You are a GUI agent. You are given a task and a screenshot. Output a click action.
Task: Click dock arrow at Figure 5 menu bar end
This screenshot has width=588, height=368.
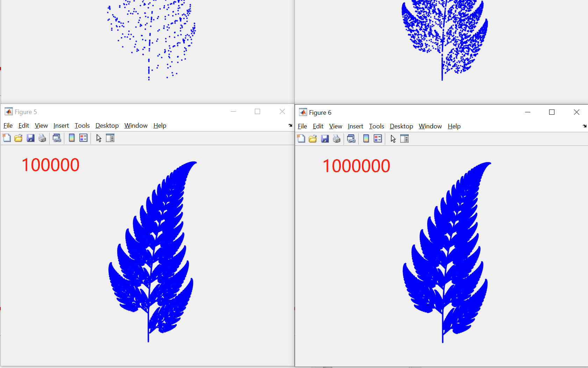click(x=290, y=125)
